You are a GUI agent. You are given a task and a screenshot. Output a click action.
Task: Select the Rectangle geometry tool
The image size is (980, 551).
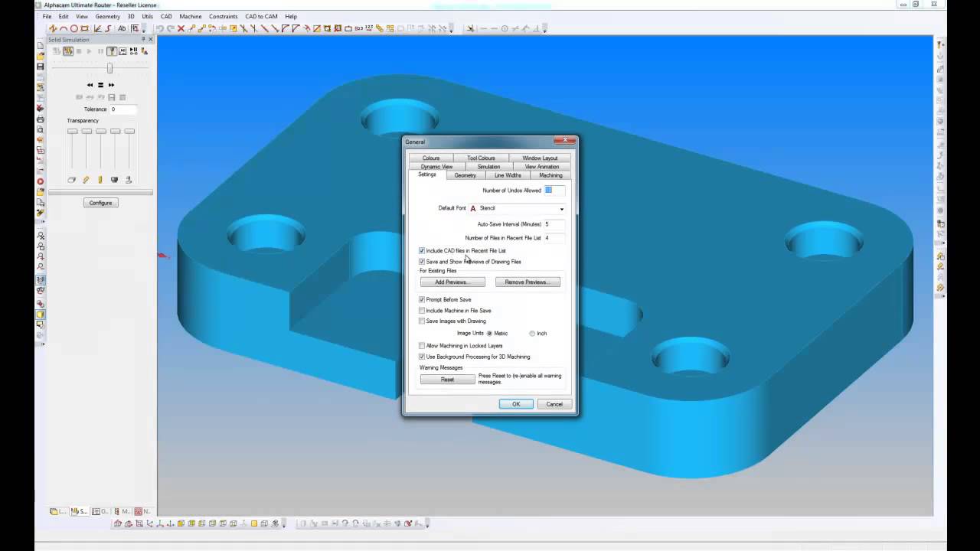pyautogui.click(x=84, y=28)
